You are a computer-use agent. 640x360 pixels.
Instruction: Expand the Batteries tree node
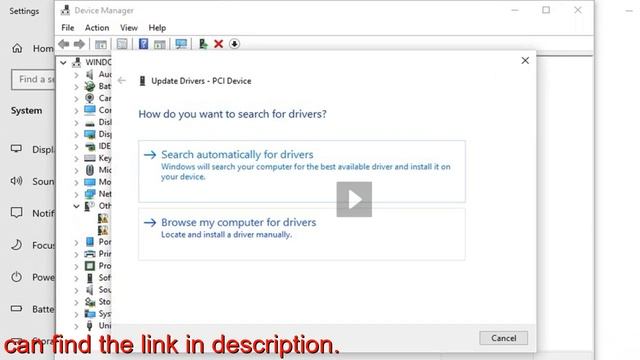[x=76, y=87]
